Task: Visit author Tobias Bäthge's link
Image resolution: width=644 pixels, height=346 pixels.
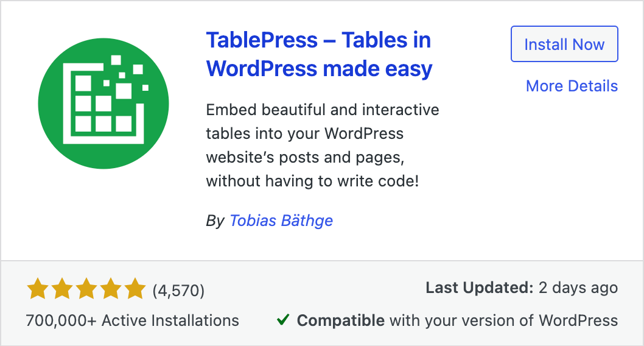Action: 281,221
